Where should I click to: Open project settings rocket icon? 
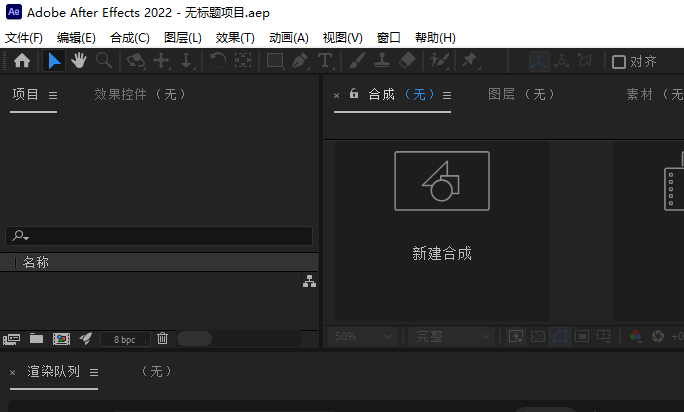pos(86,338)
